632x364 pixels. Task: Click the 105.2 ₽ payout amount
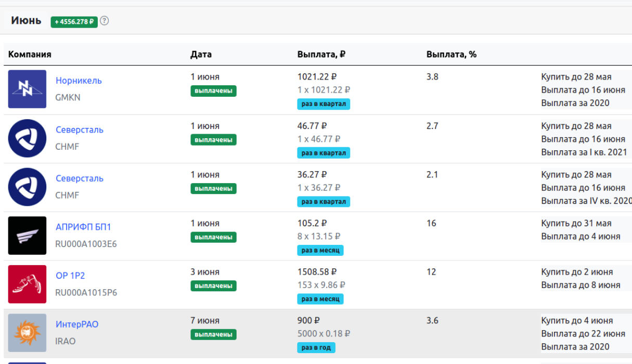coord(312,223)
